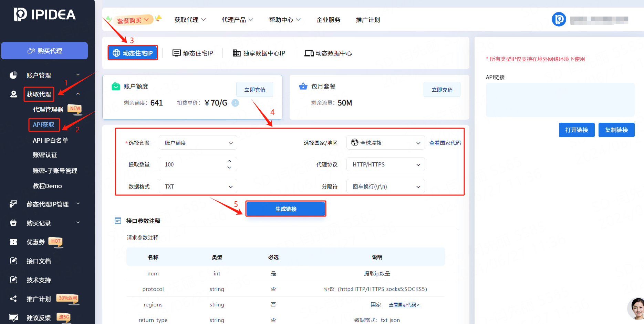Click 立即充值 in the 包月套餐 card
The height and width of the screenshot is (324, 644).
442,90
